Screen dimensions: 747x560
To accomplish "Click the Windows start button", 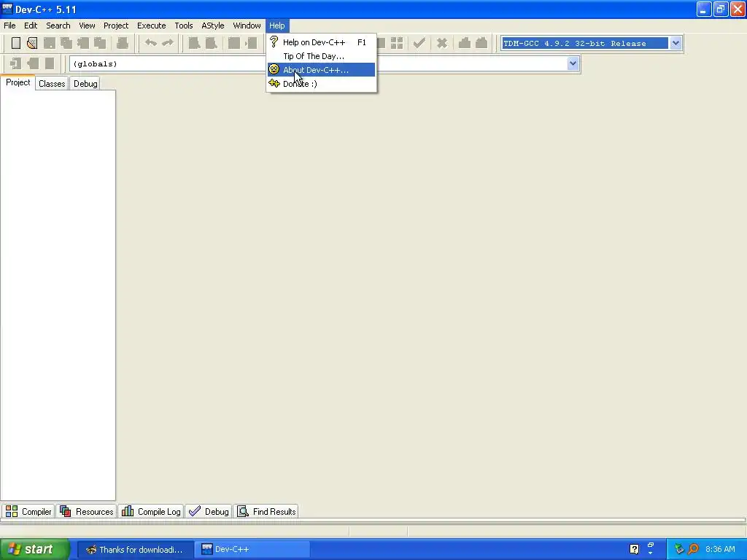I will (x=34, y=550).
